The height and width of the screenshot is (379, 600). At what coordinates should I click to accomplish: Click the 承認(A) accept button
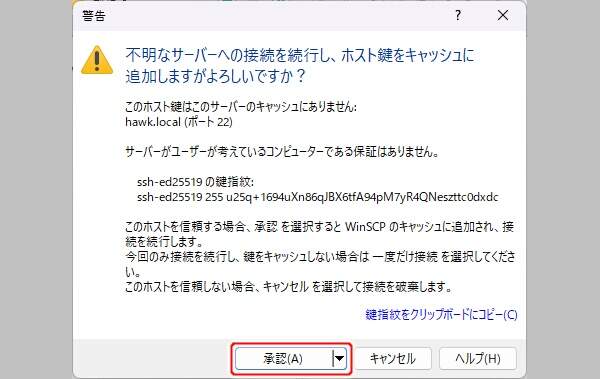tap(283, 359)
